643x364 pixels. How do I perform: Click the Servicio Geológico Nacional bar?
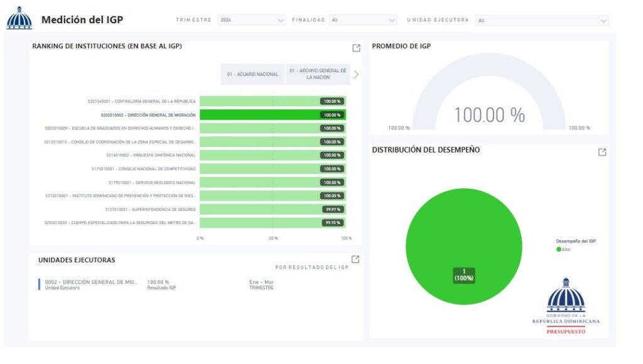pyautogui.click(x=272, y=183)
